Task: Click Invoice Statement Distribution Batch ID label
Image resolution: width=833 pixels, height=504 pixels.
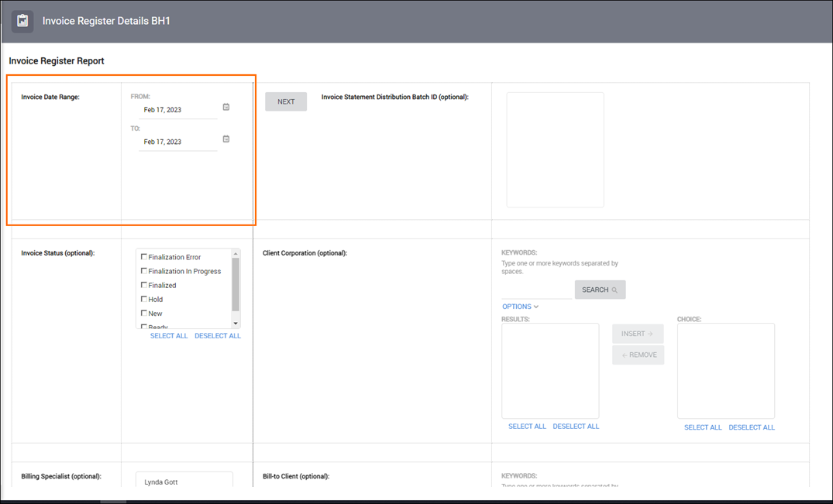Action: pyautogui.click(x=394, y=97)
